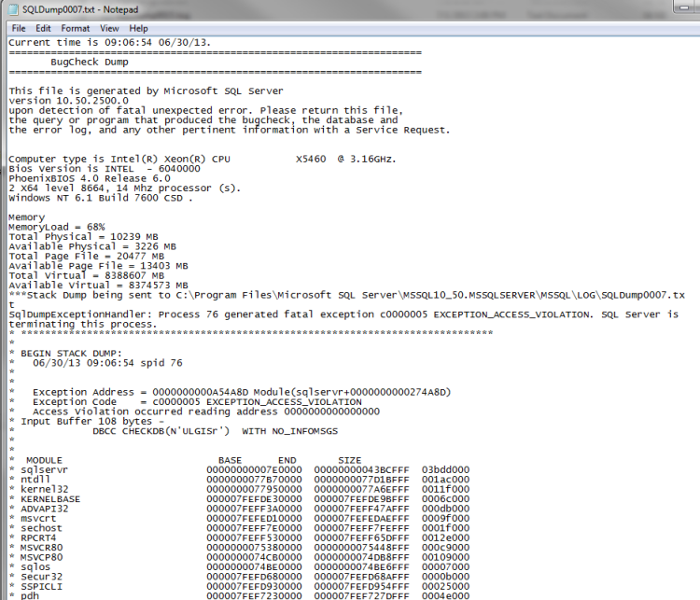Click '06/30/13 09:06:54 spid 76' line
The image size is (700, 600).
click(x=107, y=363)
